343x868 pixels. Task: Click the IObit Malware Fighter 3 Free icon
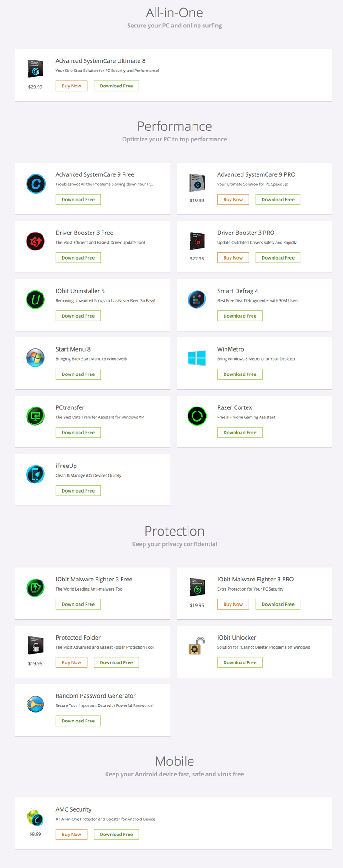point(36,588)
